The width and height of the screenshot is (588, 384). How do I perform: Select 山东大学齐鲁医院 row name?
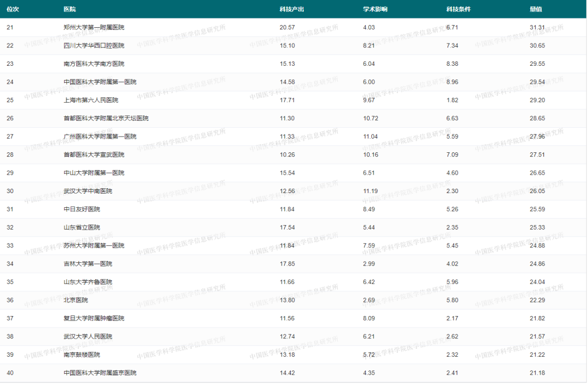point(88,282)
